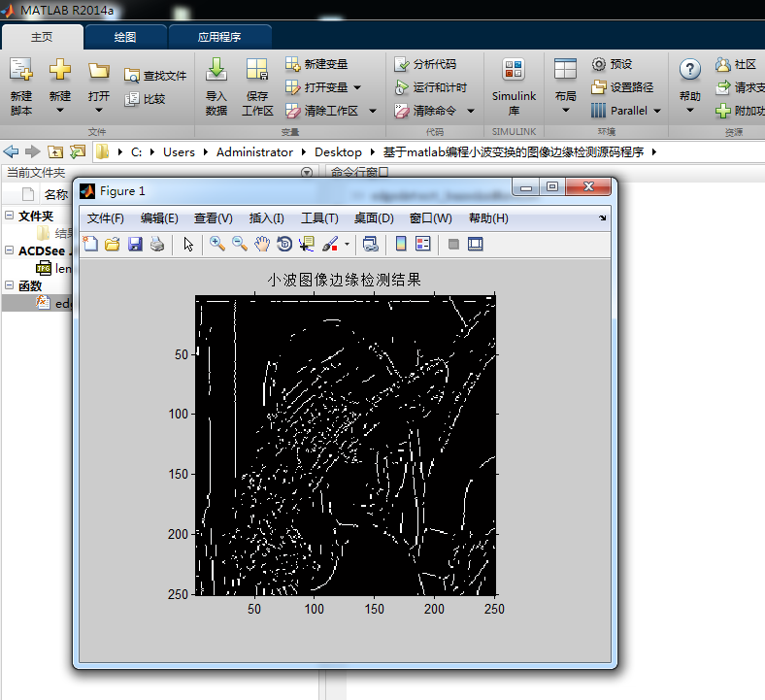Screen dimensions: 765x700
Task: Collapse the 文件夹 group in Current Folder
Action: 10,216
